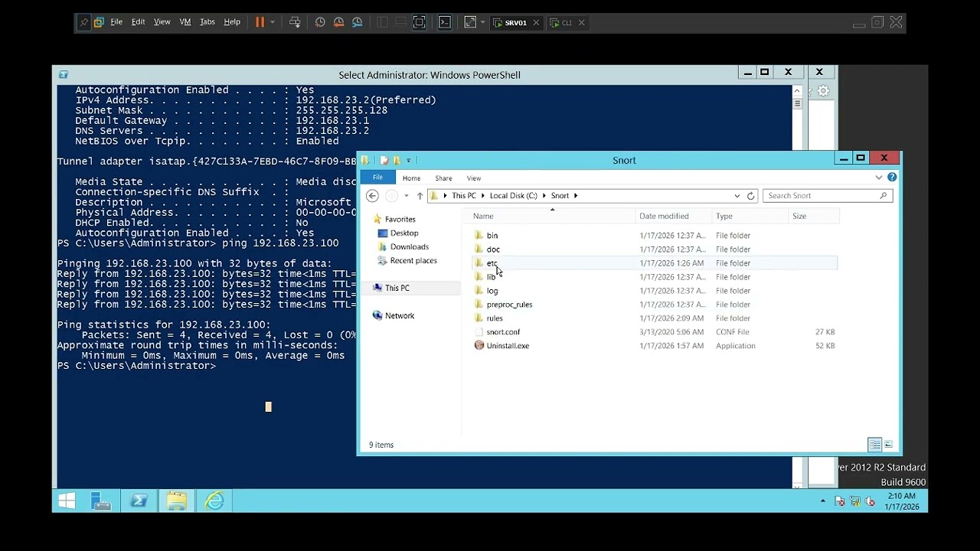The height and width of the screenshot is (551, 980).
Task: Open the VMware Edit menu
Action: click(138, 22)
